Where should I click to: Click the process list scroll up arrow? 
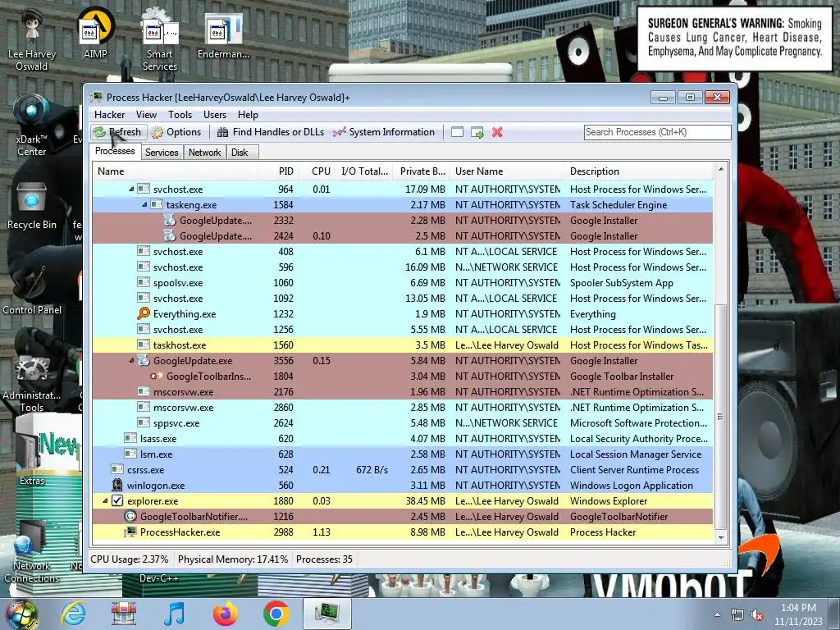(x=721, y=169)
